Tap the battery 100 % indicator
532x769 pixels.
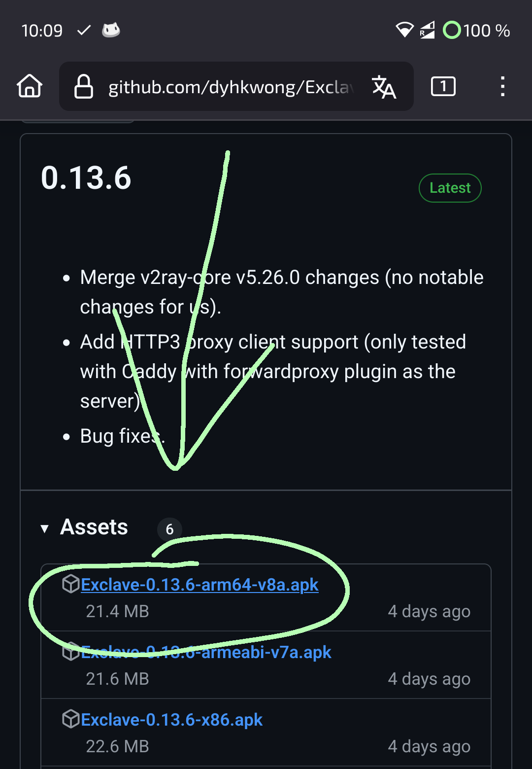tap(476, 31)
